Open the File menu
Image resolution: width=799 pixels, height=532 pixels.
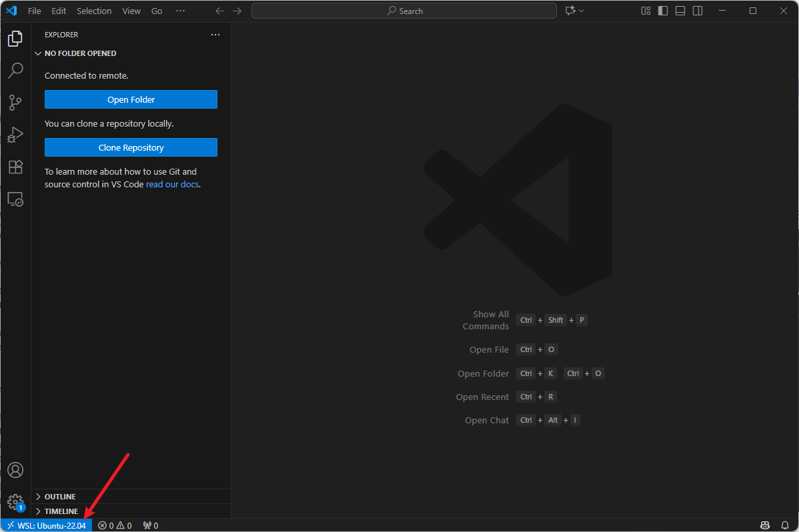click(35, 11)
